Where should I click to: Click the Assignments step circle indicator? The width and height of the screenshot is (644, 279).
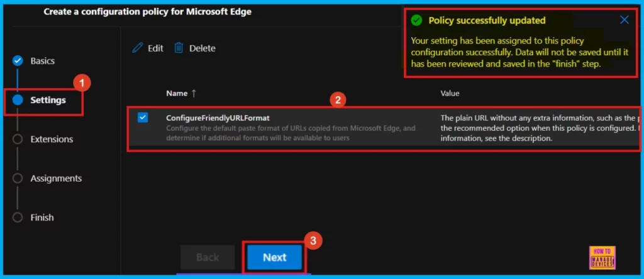[x=18, y=178]
